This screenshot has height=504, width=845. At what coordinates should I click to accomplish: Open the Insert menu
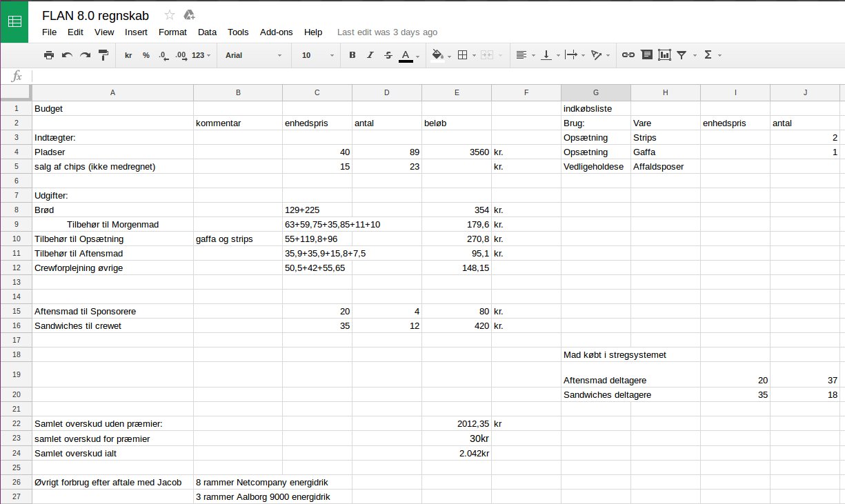tap(136, 32)
